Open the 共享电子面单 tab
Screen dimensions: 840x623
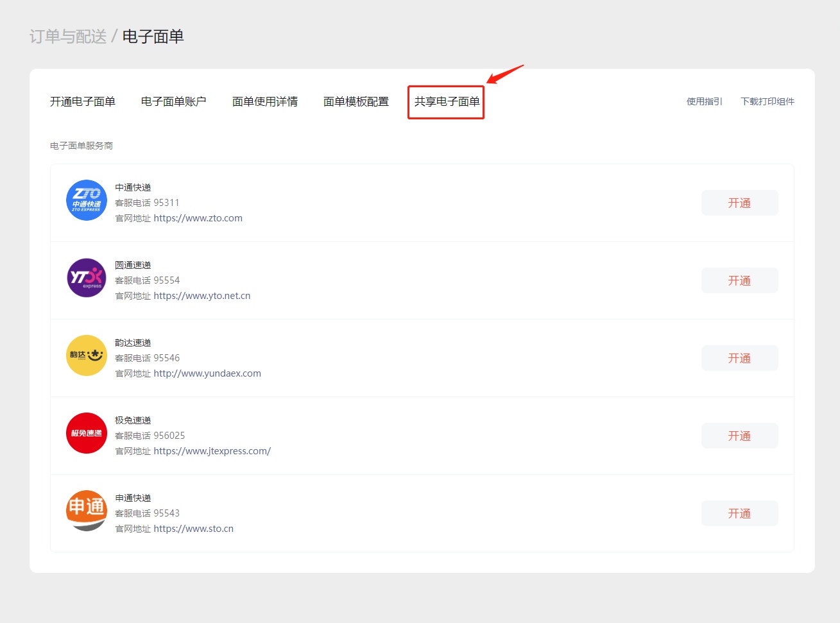(447, 101)
